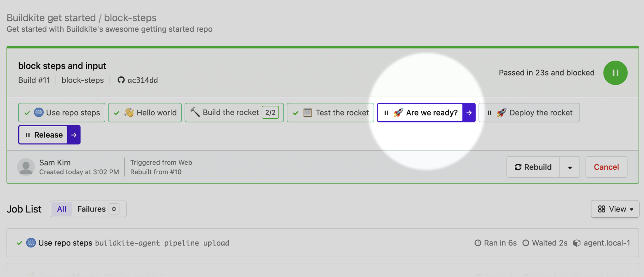Click the clock icon beside Ran in 6s
This screenshot has width=644, height=277.
pos(478,243)
